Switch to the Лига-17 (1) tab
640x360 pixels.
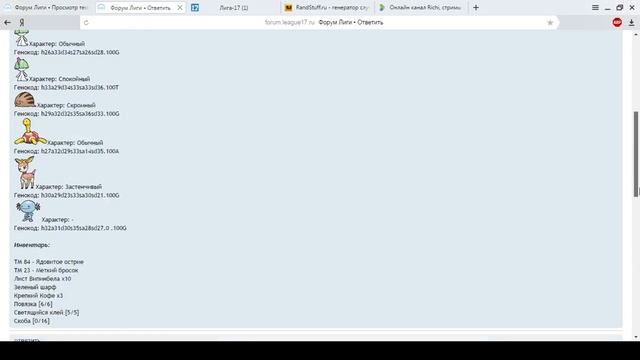coord(233,8)
